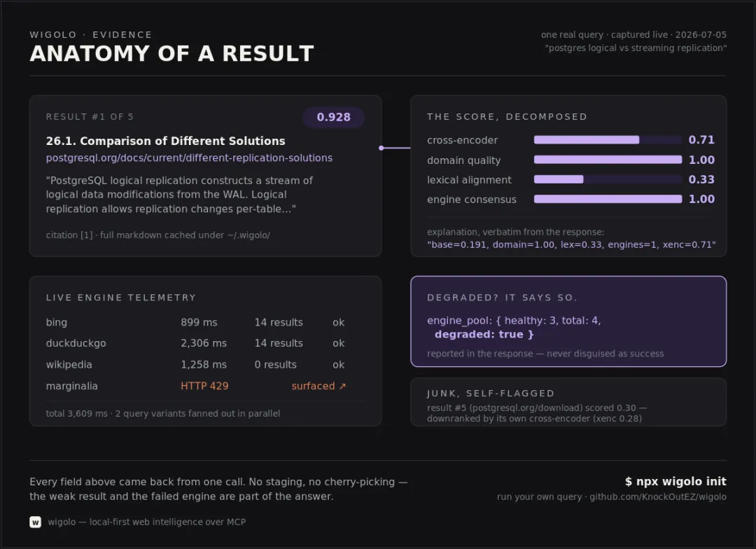Select the wikipedia engine row
The image size is (756, 549).
click(195, 365)
